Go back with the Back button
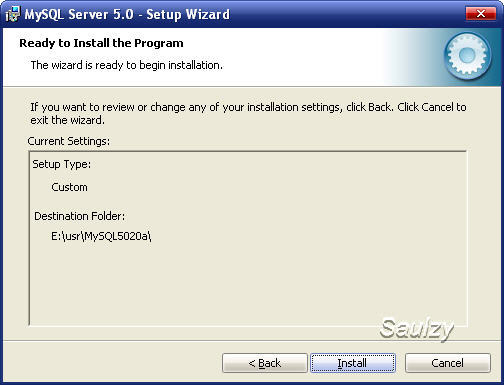This screenshot has width=504, height=385. click(265, 363)
